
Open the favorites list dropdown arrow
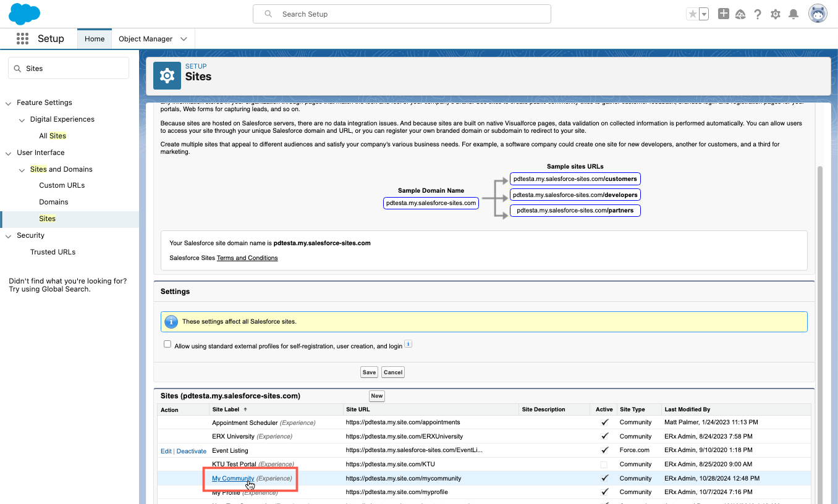704,14
